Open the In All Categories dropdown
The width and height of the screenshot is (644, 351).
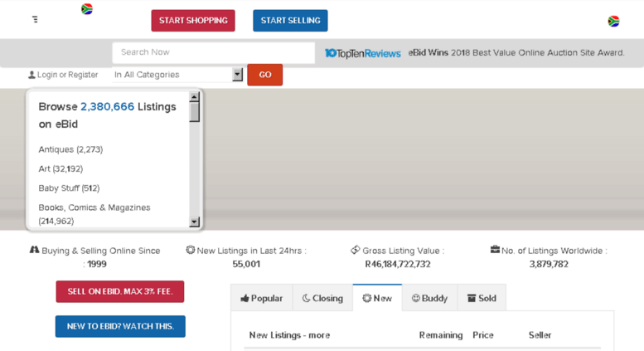coord(178,75)
